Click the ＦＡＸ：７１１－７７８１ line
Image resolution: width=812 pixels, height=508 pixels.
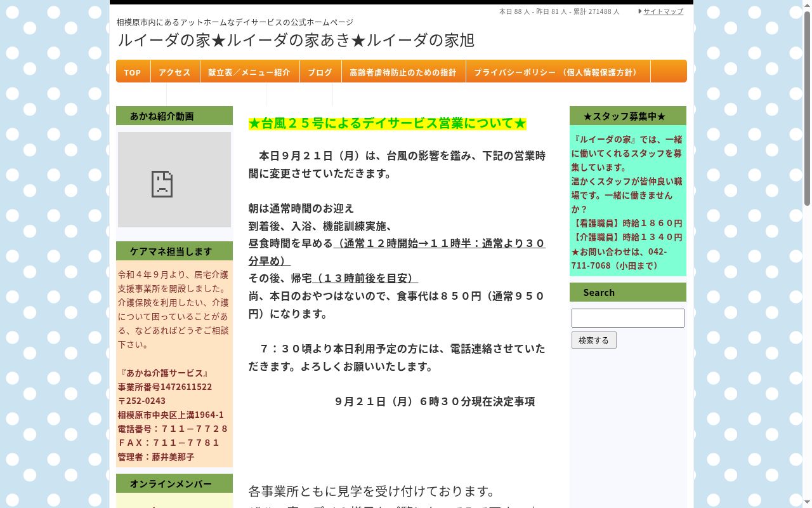pyautogui.click(x=169, y=443)
